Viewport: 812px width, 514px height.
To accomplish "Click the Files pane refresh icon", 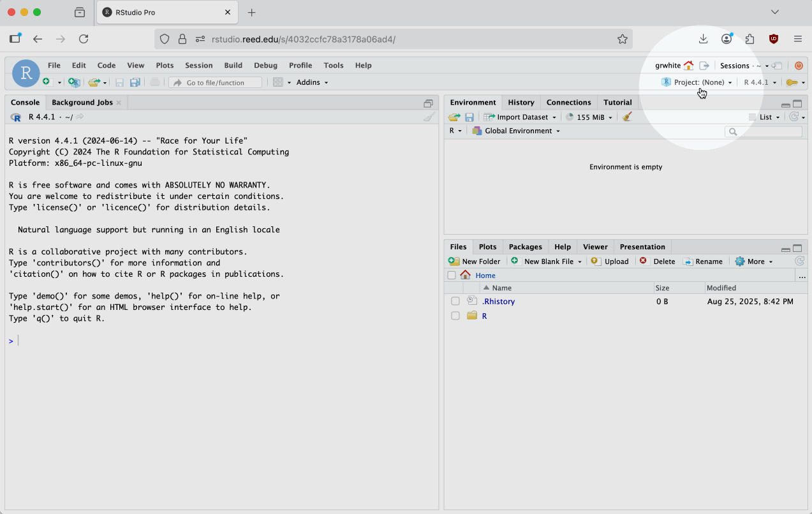I will pyautogui.click(x=799, y=261).
